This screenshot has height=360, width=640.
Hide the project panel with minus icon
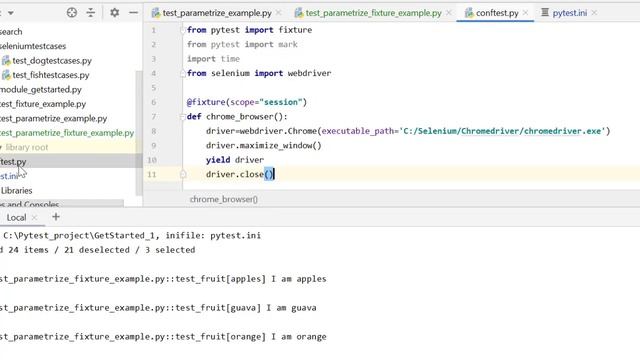(133, 13)
